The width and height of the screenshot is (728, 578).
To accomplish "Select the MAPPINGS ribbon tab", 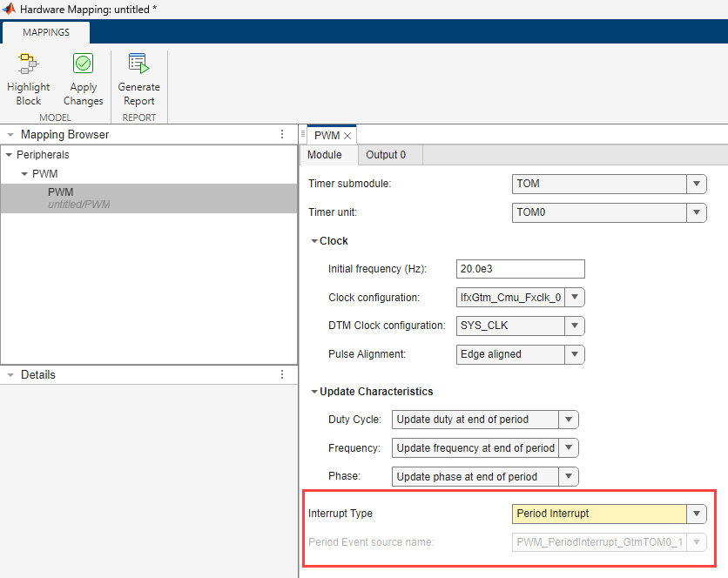I will point(45,32).
